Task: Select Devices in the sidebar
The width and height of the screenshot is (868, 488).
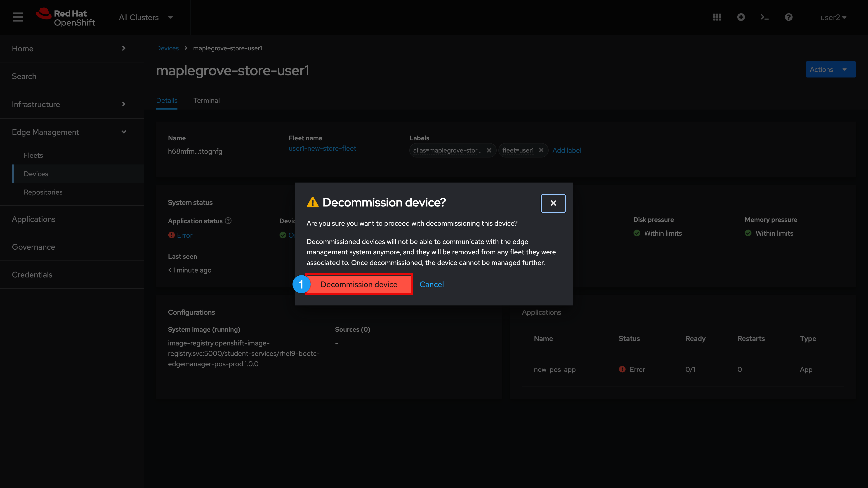Action: click(78, 174)
